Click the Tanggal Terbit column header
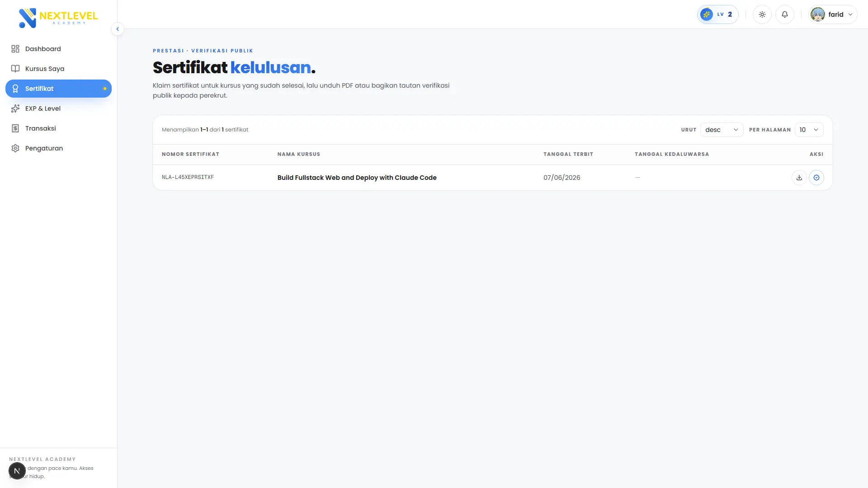The width and height of the screenshot is (868, 488). 568,154
